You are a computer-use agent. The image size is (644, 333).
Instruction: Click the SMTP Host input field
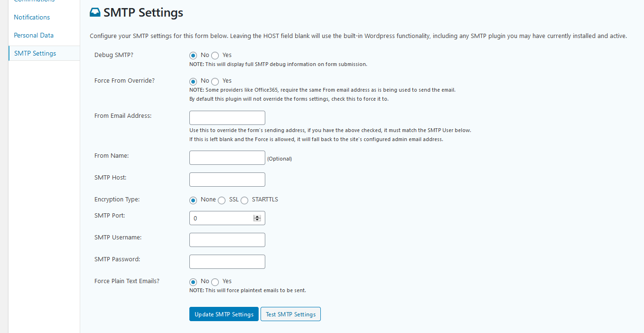pyautogui.click(x=227, y=180)
